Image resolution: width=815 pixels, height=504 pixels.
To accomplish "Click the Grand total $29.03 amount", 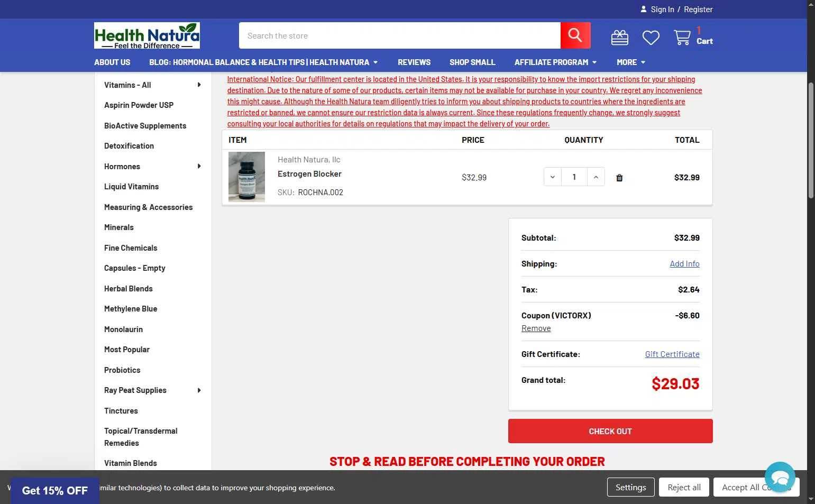I will coord(675,383).
